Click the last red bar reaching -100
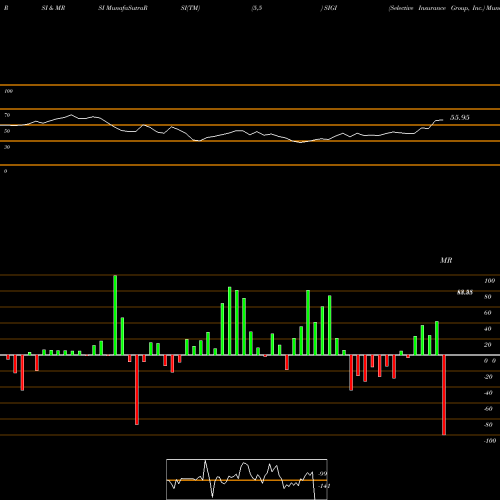Screen dimensions: 500x500 coord(444,395)
